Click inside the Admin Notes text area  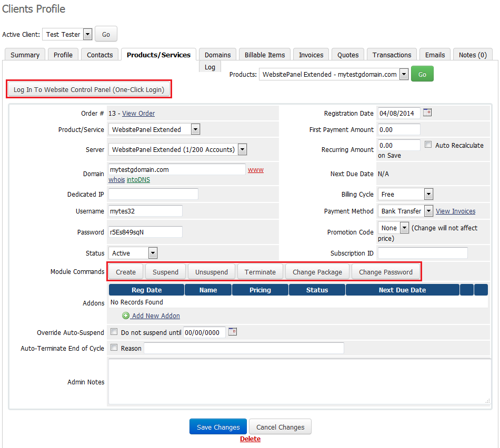pyautogui.click(x=299, y=381)
